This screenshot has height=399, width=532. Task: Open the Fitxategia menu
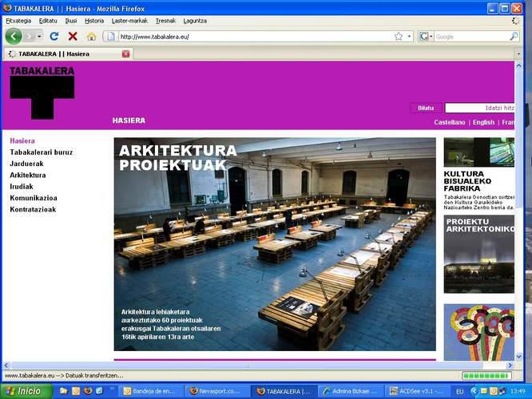pyautogui.click(x=18, y=21)
